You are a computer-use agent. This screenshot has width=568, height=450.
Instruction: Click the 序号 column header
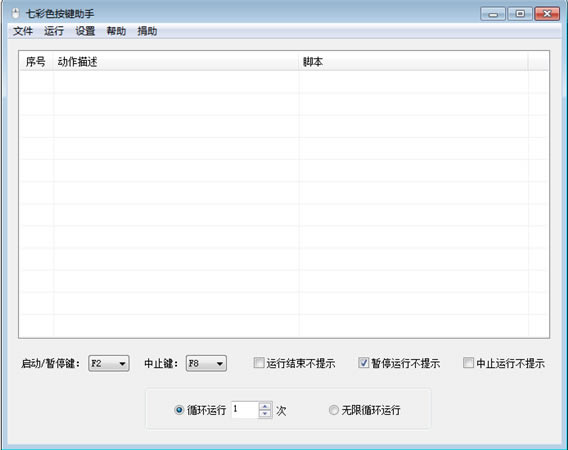click(x=36, y=62)
